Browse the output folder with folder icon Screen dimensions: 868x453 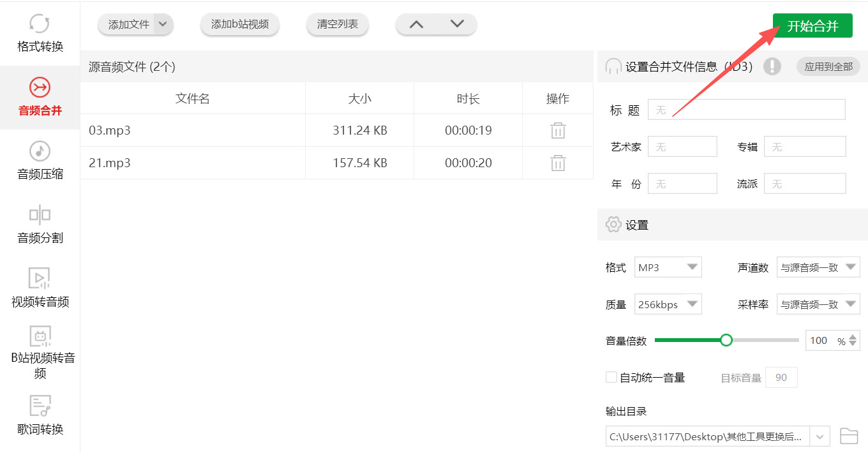point(849,436)
